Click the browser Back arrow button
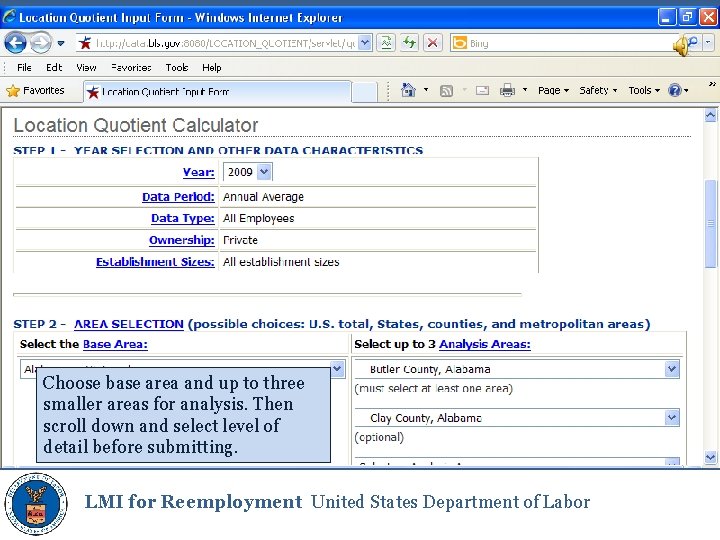 click(x=15, y=43)
